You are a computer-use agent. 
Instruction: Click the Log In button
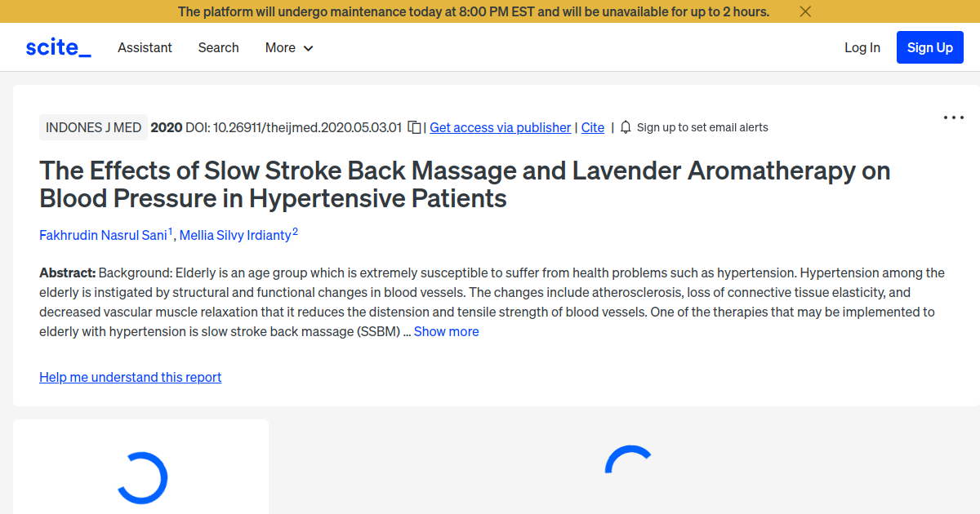pyautogui.click(x=862, y=47)
